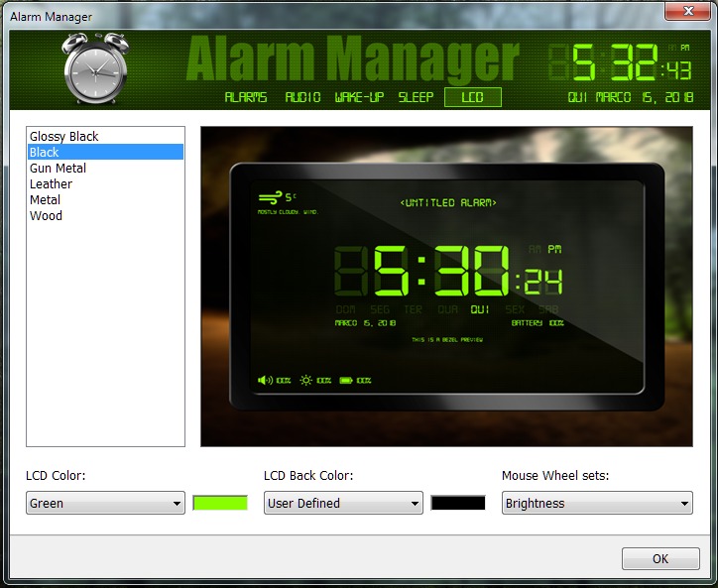Go to the WAKE-UP tab
This screenshot has width=718, height=588.
359,97
